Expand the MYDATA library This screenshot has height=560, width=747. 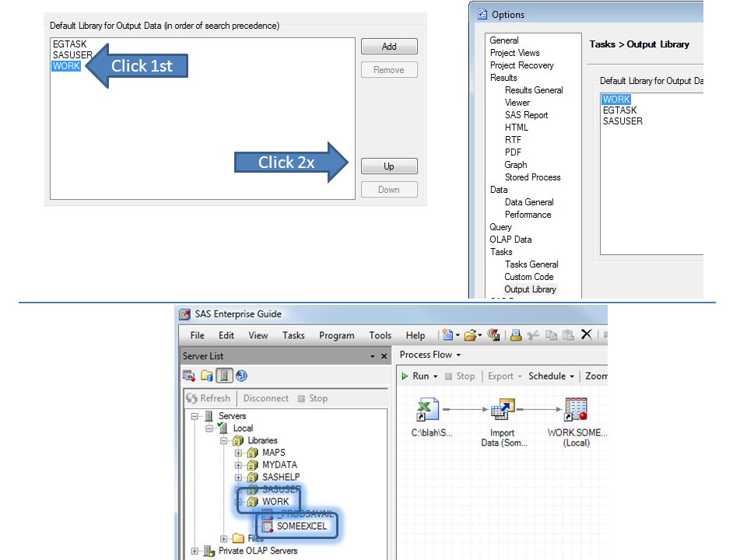238,465
